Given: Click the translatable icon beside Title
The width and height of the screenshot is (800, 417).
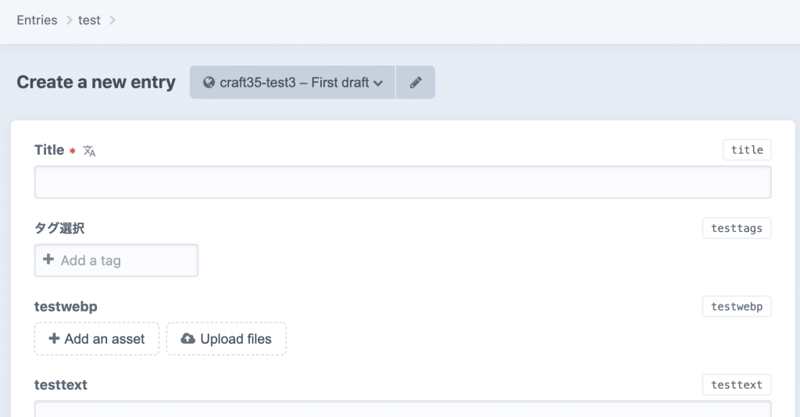Looking at the screenshot, I should (x=89, y=151).
